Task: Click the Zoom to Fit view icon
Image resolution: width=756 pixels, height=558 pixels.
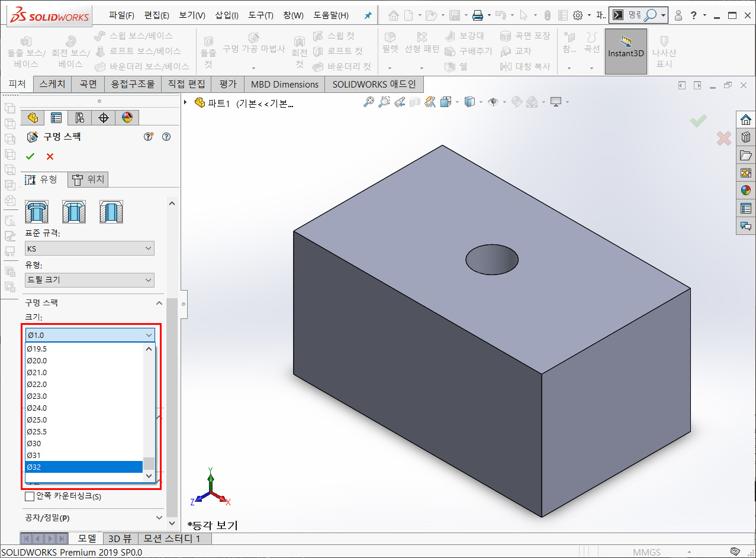Action: [x=368, y=102]
